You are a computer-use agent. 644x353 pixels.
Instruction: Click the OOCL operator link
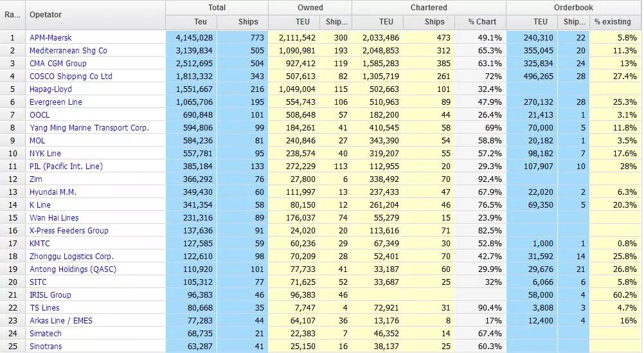pyautogui.click(x=39, y=115)
